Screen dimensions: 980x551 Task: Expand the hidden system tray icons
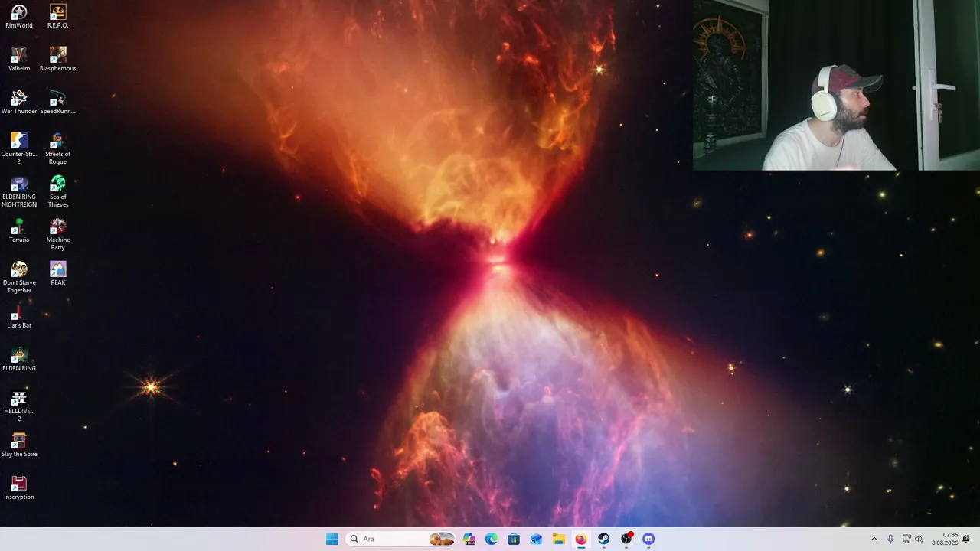pos(874,539)
